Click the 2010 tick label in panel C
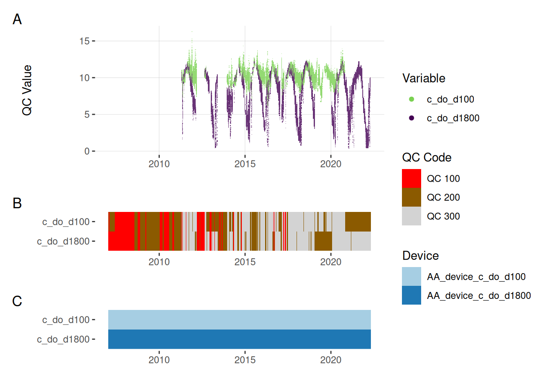This screenshot has height=392, width=549. point(159,360)
